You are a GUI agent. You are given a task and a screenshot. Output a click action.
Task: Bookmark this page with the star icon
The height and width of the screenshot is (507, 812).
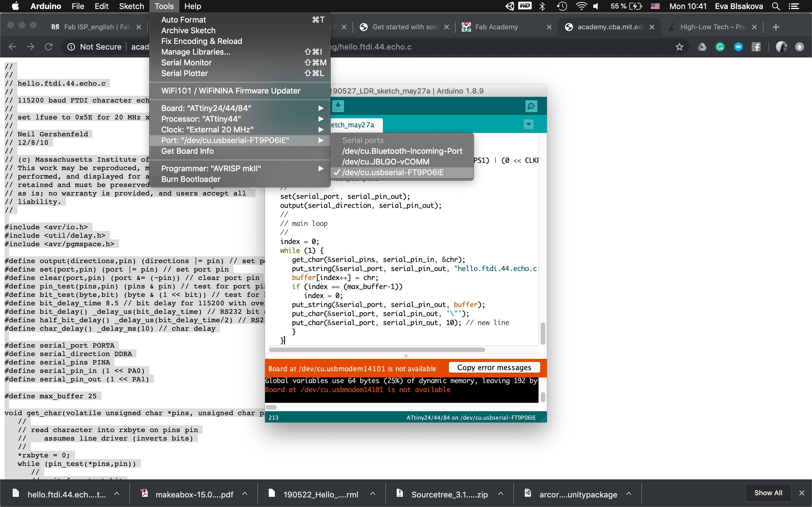[679, 47]
